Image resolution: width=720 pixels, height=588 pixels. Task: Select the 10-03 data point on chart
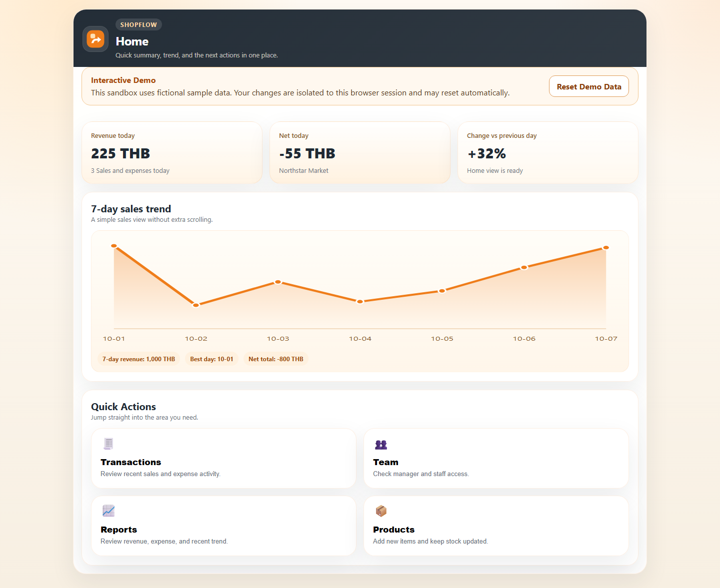[x=278, y=282]
